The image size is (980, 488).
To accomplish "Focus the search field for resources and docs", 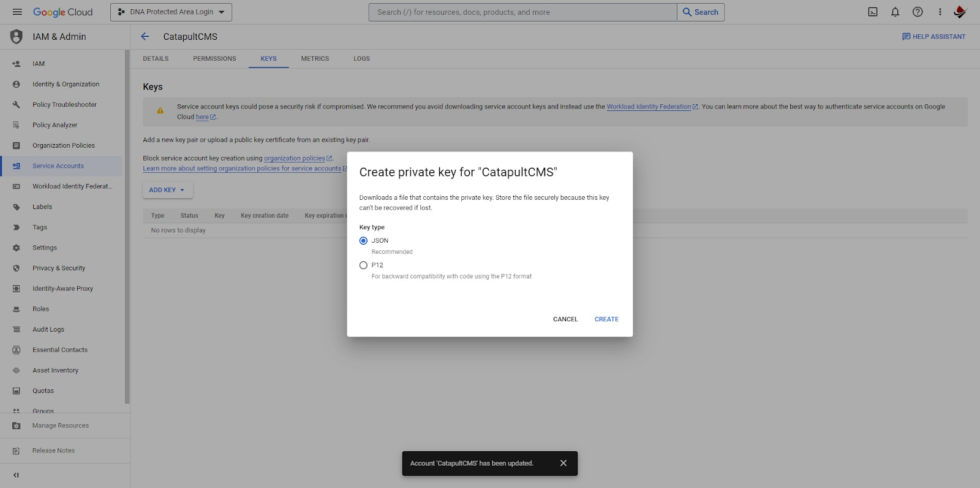I will [523, 12].
